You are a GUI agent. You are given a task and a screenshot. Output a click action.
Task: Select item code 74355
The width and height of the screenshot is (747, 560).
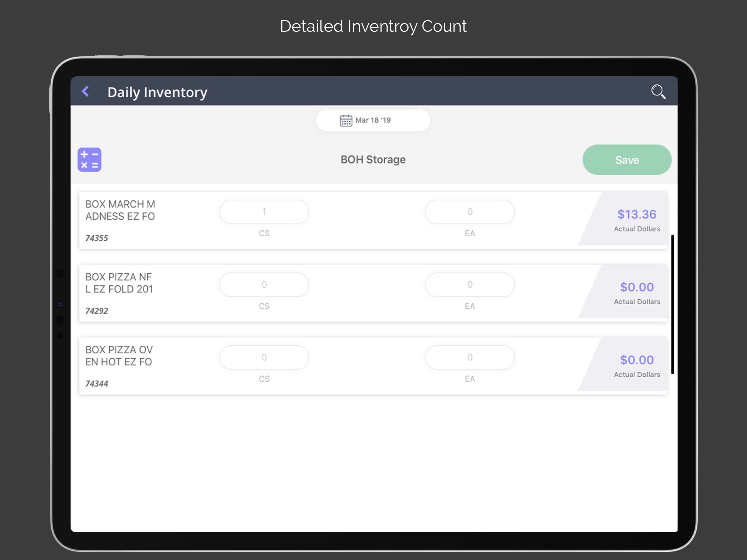(x=97, y=238)
